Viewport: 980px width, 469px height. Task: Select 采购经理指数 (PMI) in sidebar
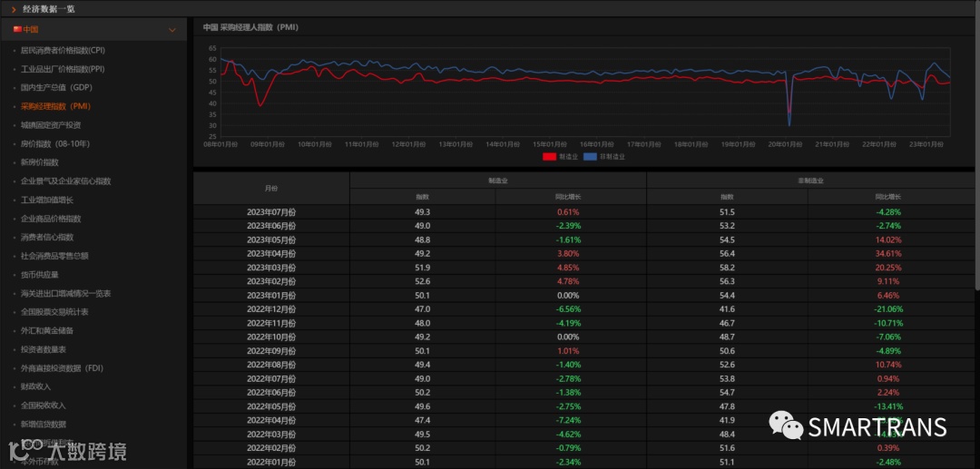55,106
